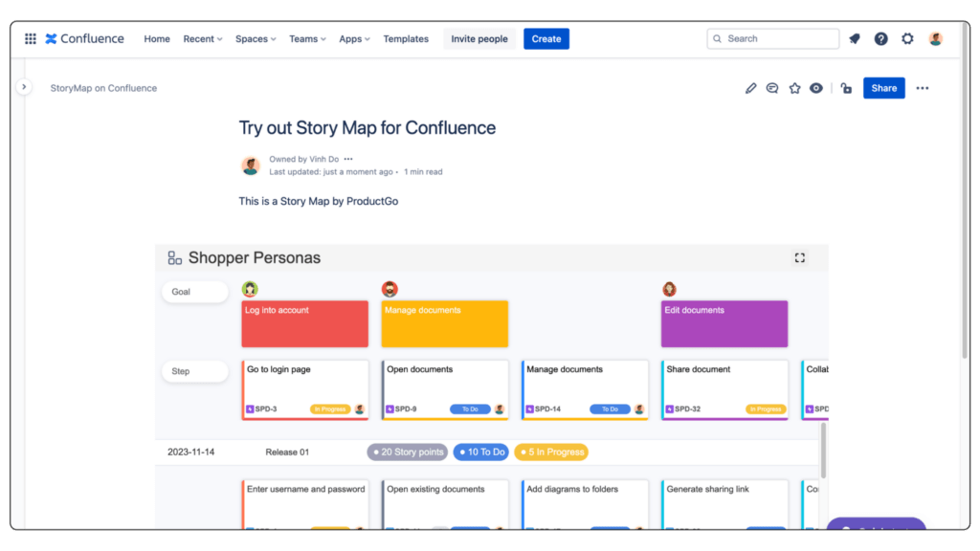Expand the collapsed sidebar chevron

tap(24, 85)
